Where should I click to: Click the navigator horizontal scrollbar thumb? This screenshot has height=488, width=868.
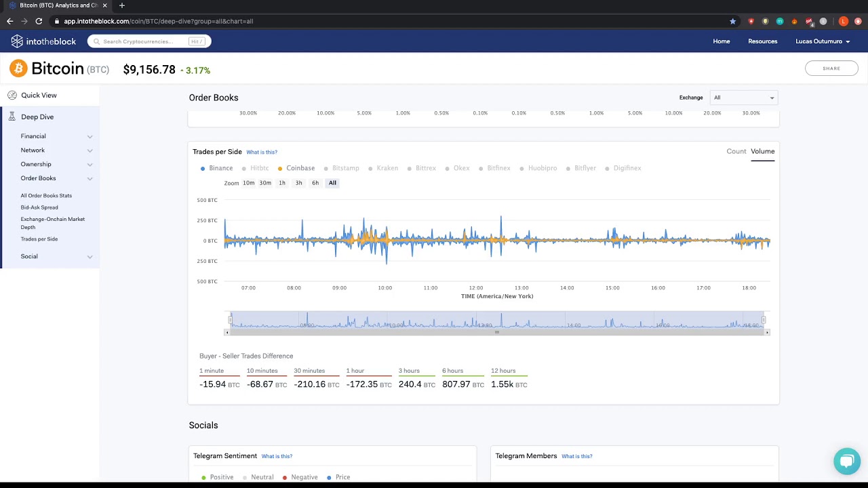coord(497,332)
